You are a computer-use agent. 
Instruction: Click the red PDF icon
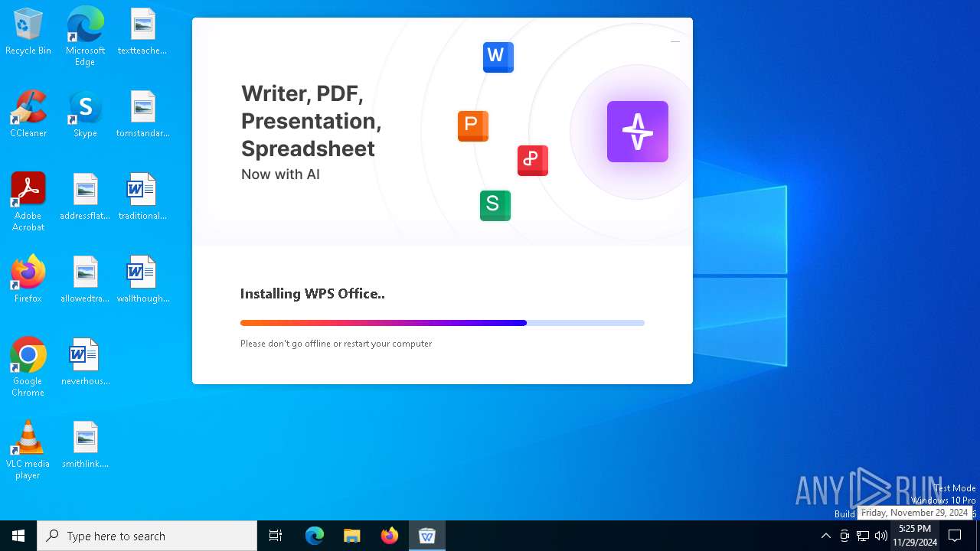[x=532, y=160]
